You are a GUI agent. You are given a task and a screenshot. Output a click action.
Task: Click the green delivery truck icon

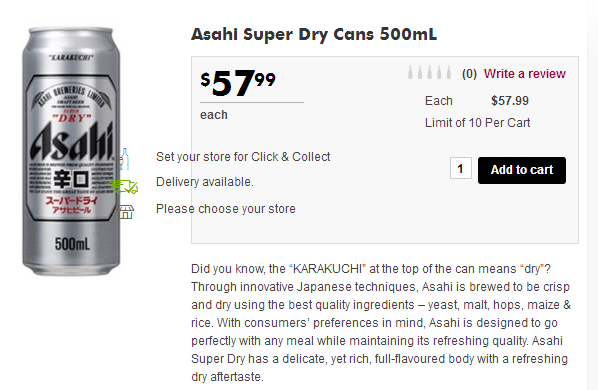(125, 187)
